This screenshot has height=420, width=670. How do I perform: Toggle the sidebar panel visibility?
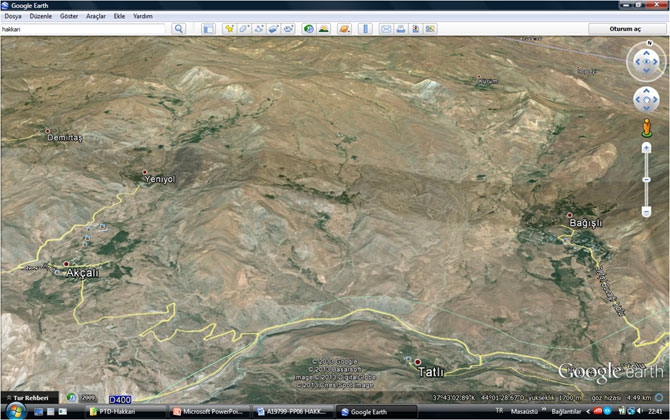click(x=208, y=29)
